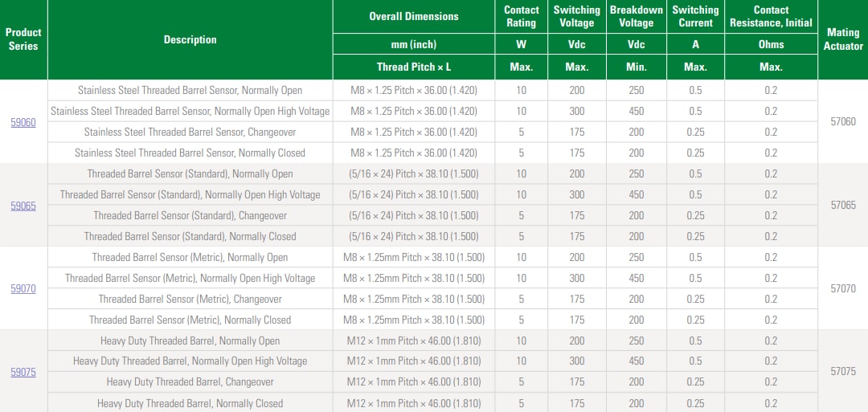Image resolution: width=868 pixels, height=412 pixels.
Task: Click the Contact Rating column header
Action: 521,16
